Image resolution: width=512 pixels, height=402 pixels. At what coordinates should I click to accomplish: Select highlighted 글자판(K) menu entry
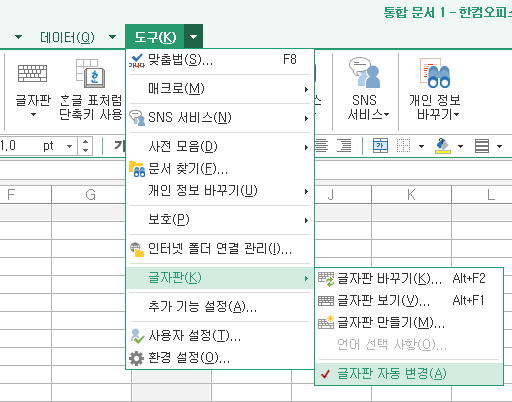220,278
